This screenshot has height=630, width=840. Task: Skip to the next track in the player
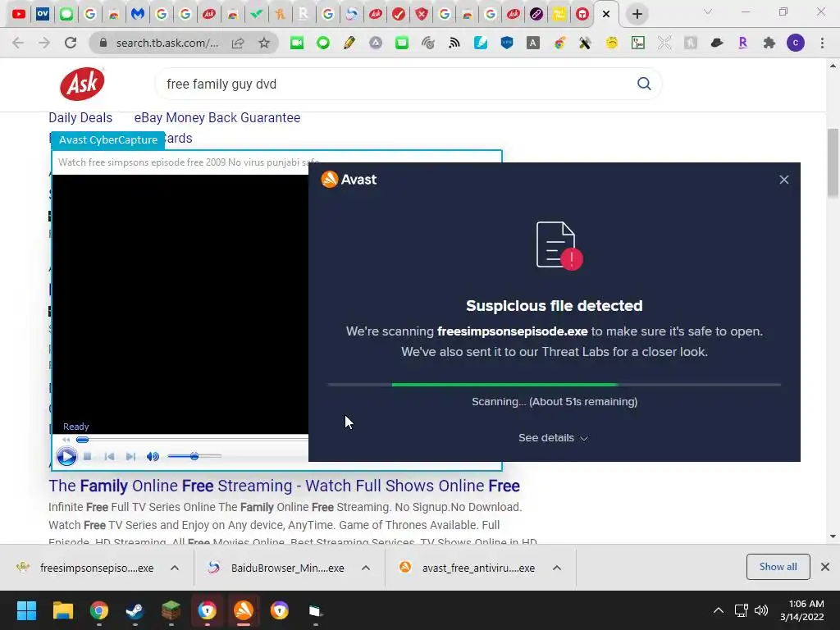pyautogui.click(x=130, y=456)
